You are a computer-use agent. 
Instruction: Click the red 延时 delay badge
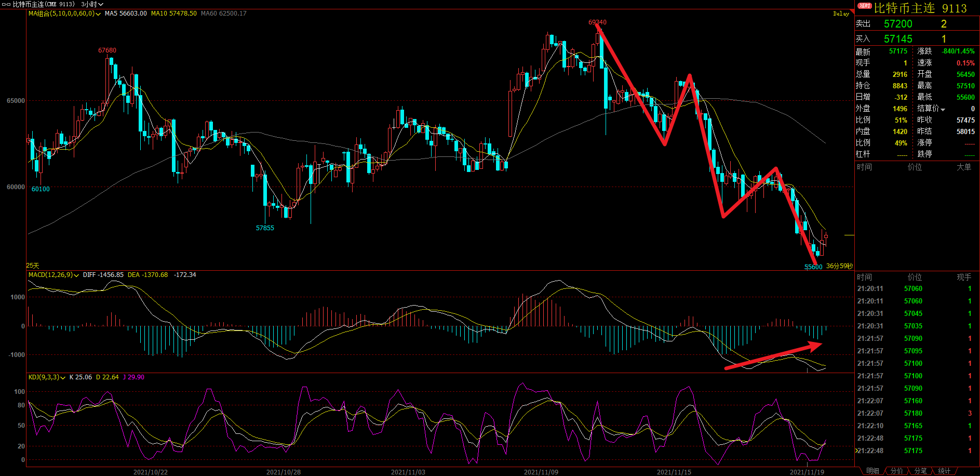click(x=864, y=6)
